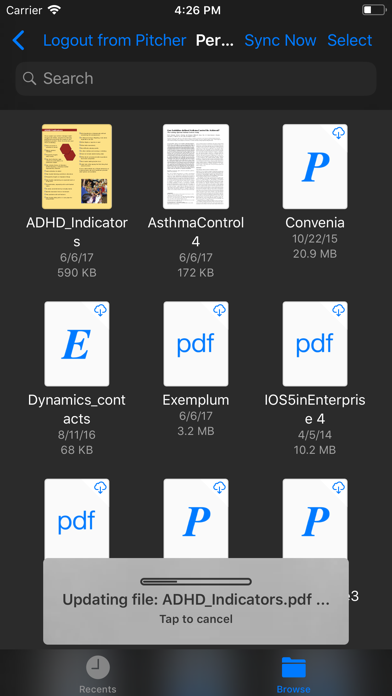Tap the battery icon in status bar
Image resolution: width=392 pixels, height=696 pixels.
point(374,10)
